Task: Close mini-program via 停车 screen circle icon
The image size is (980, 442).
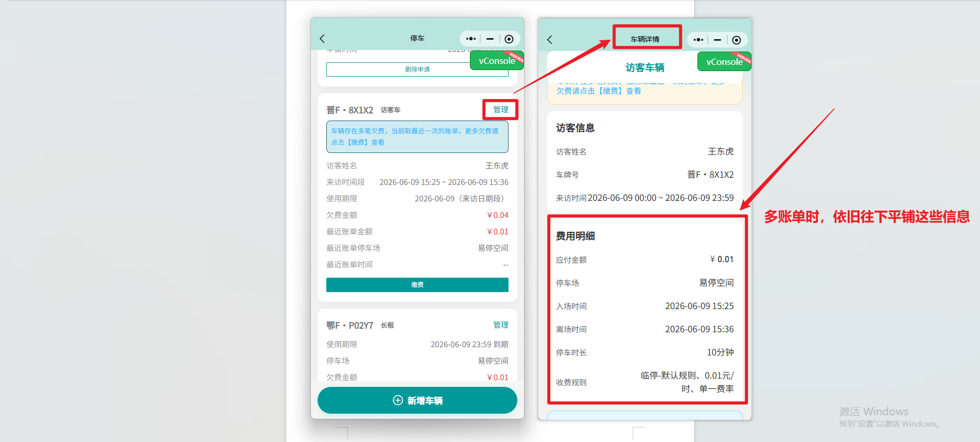Action: (509, 39)
